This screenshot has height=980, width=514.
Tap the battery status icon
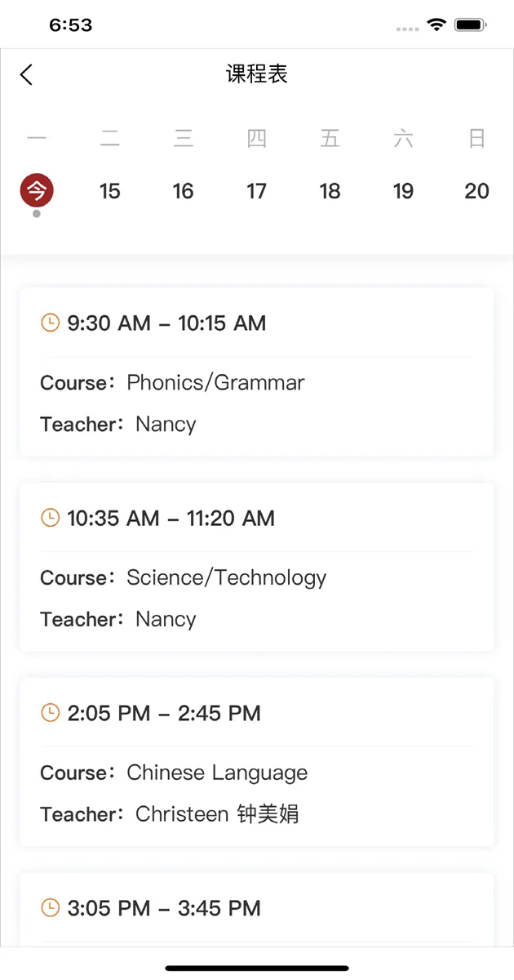coord(472,25)
